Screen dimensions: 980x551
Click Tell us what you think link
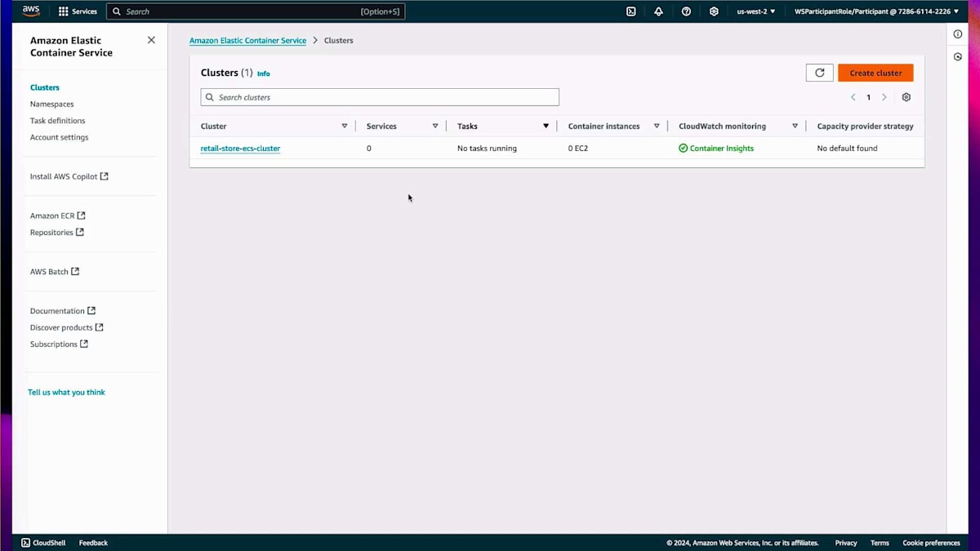67,392
